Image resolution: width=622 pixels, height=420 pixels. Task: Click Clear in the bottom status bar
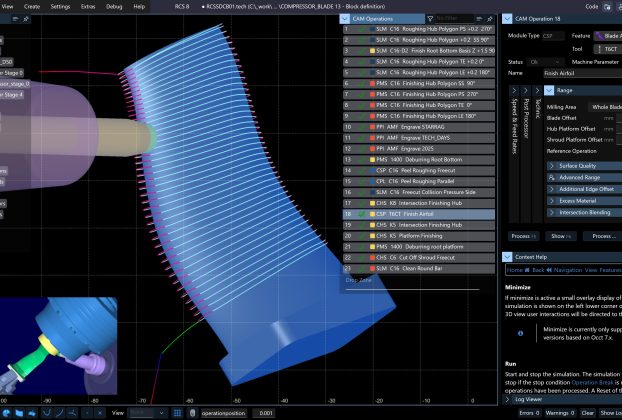tap(588, 412)
